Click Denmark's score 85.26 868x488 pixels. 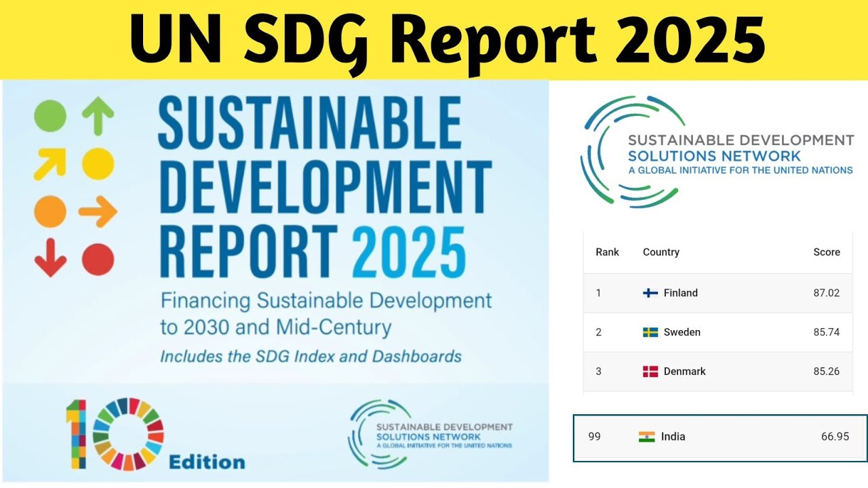(827, 371)
